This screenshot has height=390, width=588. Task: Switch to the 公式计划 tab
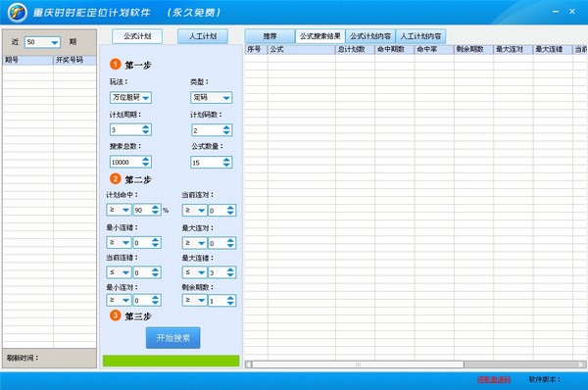click(137, 36)
